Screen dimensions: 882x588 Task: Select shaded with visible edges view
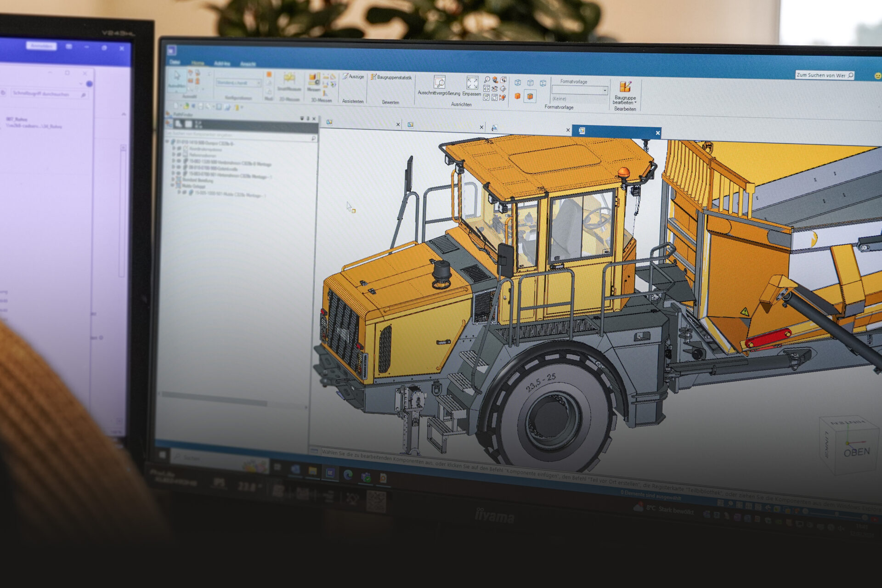pos(530,96)
